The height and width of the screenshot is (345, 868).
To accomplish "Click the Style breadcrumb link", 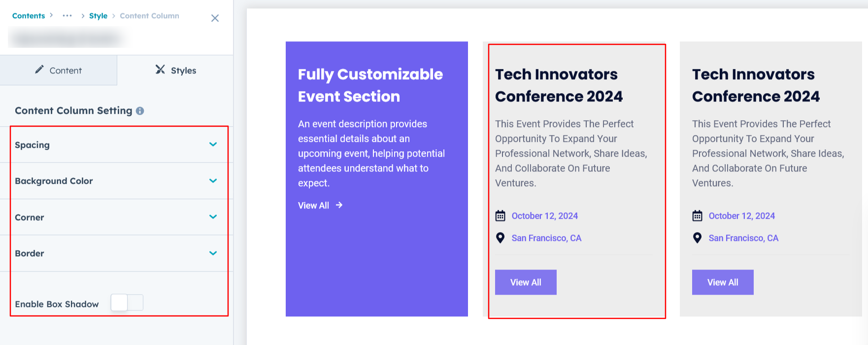I will click(98, 16).
